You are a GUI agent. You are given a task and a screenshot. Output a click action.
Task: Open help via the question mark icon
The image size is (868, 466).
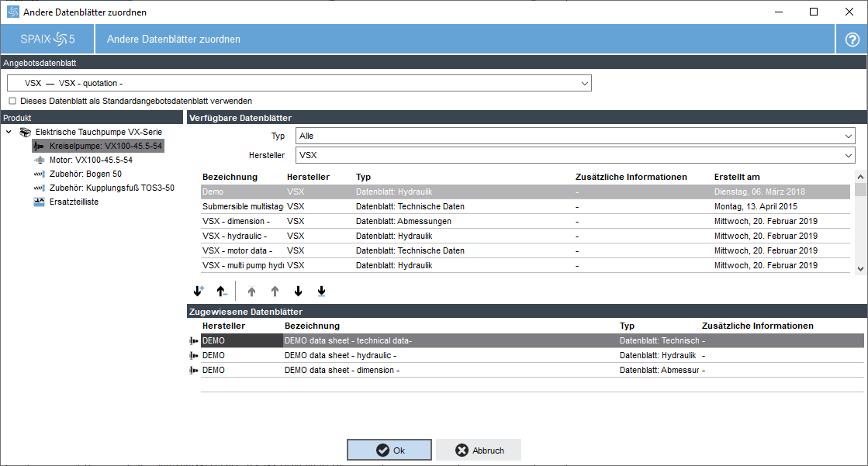(852, 40)
